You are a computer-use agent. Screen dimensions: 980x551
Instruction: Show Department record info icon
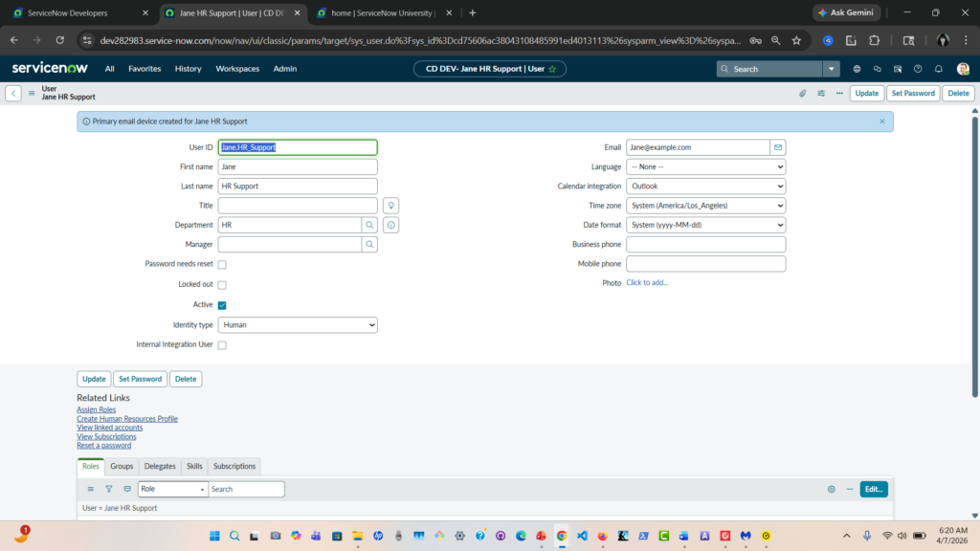tap(390, 225)
